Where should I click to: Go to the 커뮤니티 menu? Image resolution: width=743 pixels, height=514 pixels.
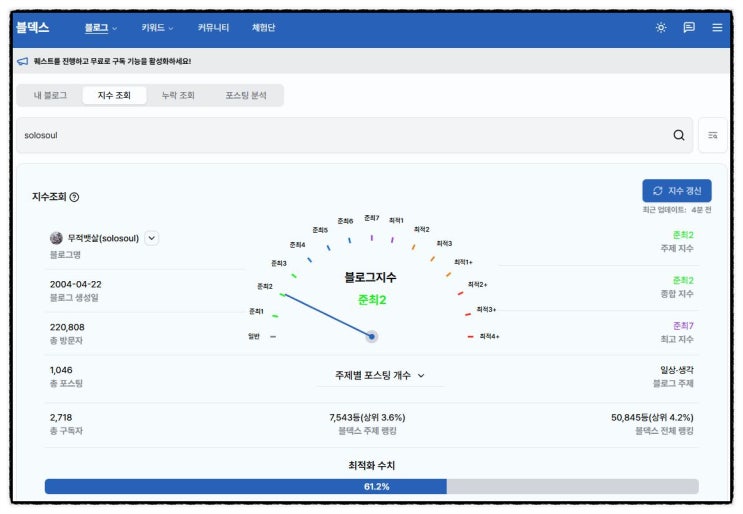[213, 28]
